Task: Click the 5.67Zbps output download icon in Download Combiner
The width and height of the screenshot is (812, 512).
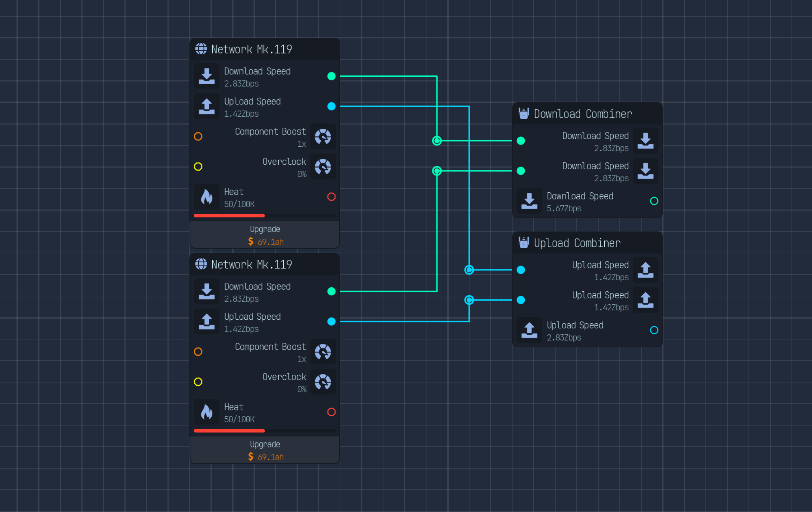Action: 529,201
